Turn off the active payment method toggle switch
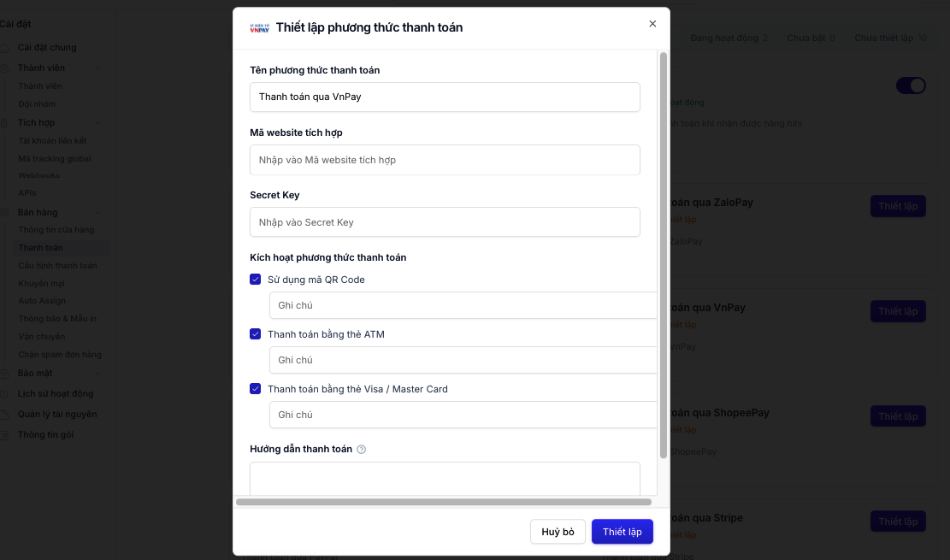Viewport: 950px width, 560px height. click(x=911, y=85)
